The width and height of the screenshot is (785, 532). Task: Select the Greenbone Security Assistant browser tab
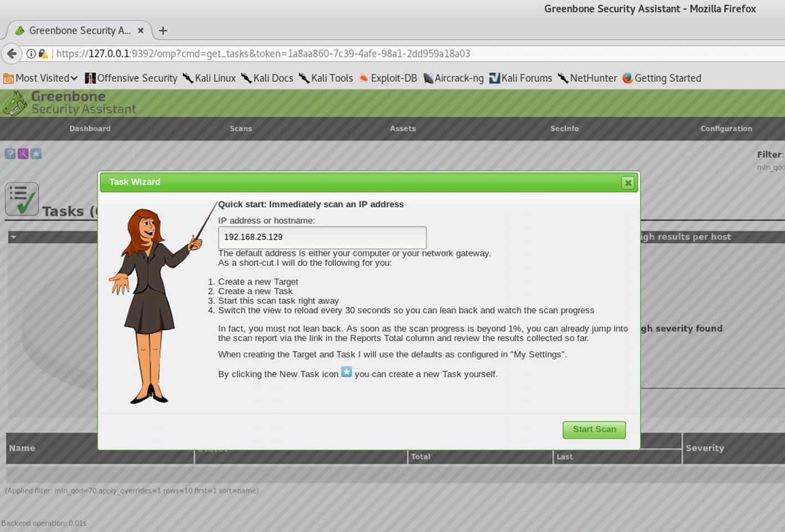(x=79, y=30)
